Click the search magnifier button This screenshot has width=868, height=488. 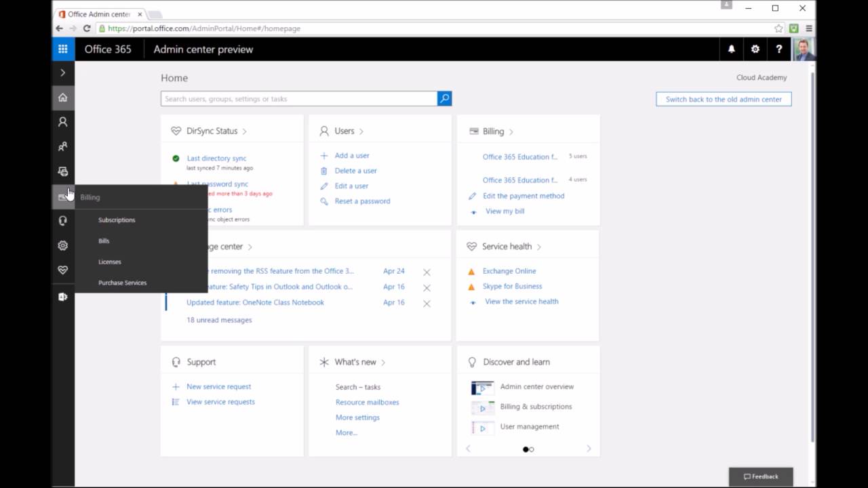pos(444,98)
